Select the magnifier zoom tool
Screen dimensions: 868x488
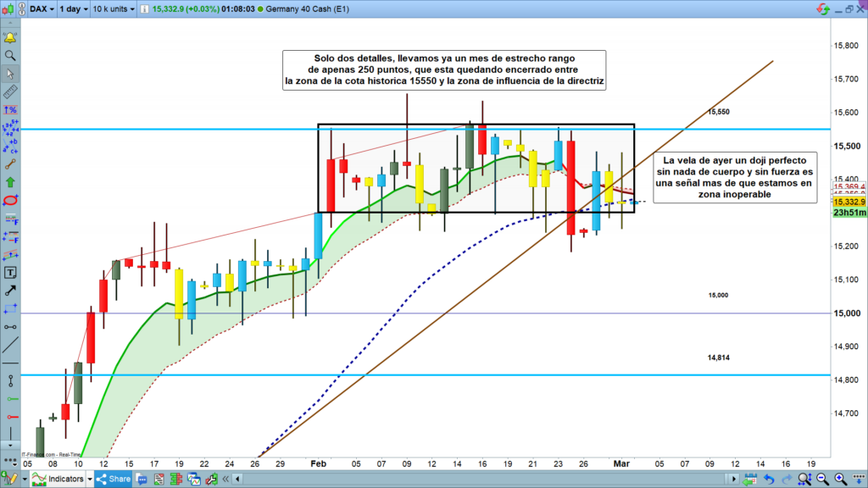click(x=10, y=56)
